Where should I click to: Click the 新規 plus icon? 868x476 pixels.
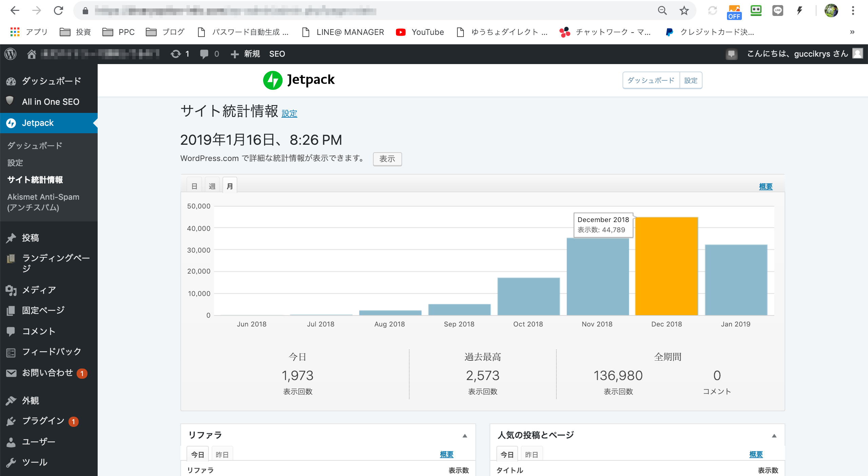pos(235,54)
